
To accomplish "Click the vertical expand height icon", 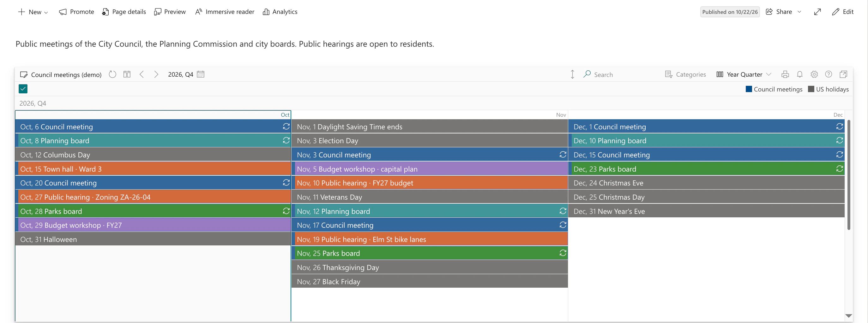I will point(572,74).
